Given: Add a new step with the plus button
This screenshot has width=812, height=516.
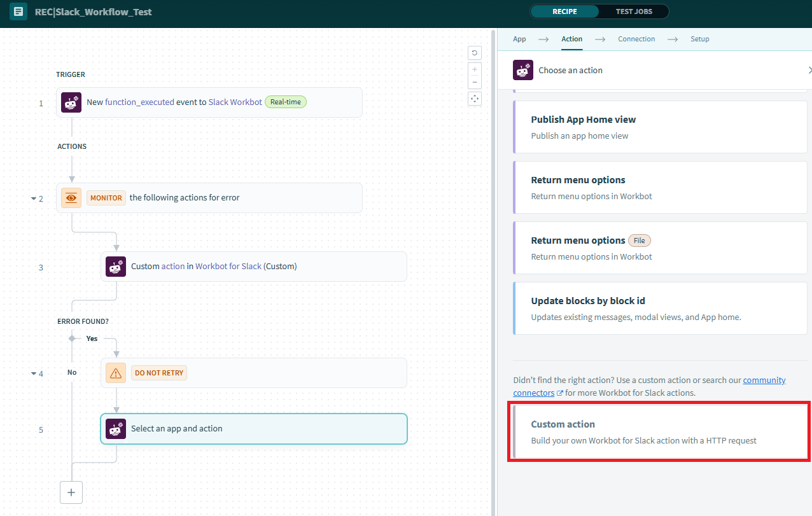Looking at the screenshot, I should point(71,492).
